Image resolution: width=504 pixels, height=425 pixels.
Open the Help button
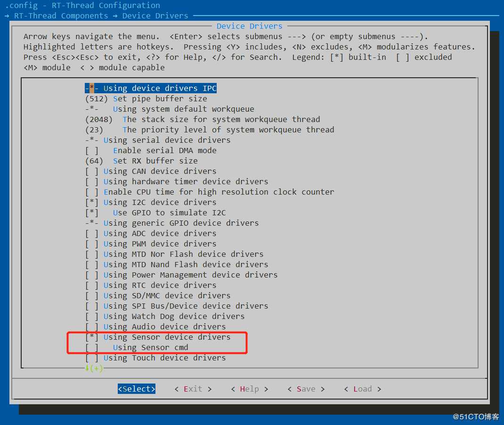(250, 389)
